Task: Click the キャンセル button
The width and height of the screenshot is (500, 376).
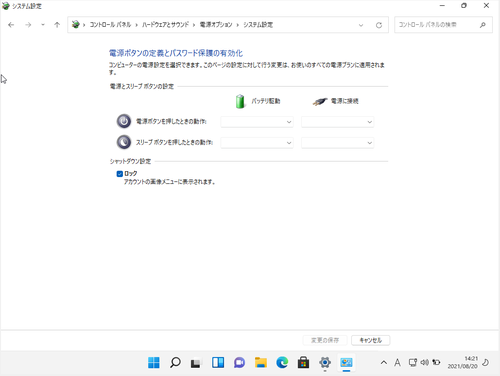Action: pyautogui.click(x=371, y=340)
